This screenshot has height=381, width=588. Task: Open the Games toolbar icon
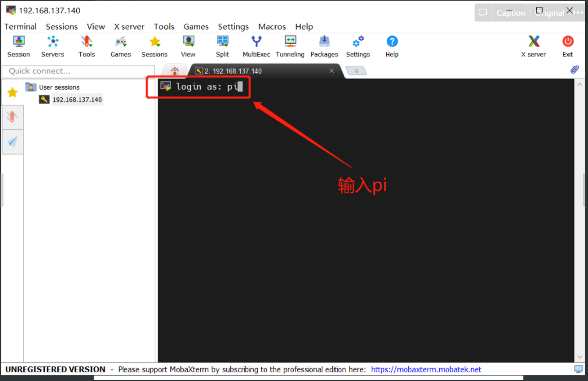(121, 42)
